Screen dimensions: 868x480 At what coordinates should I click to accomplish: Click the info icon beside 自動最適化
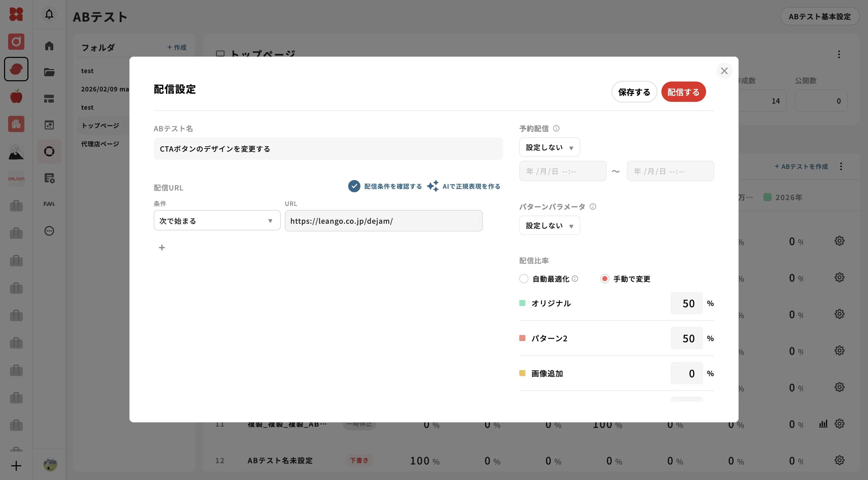[x=575, y=279]
